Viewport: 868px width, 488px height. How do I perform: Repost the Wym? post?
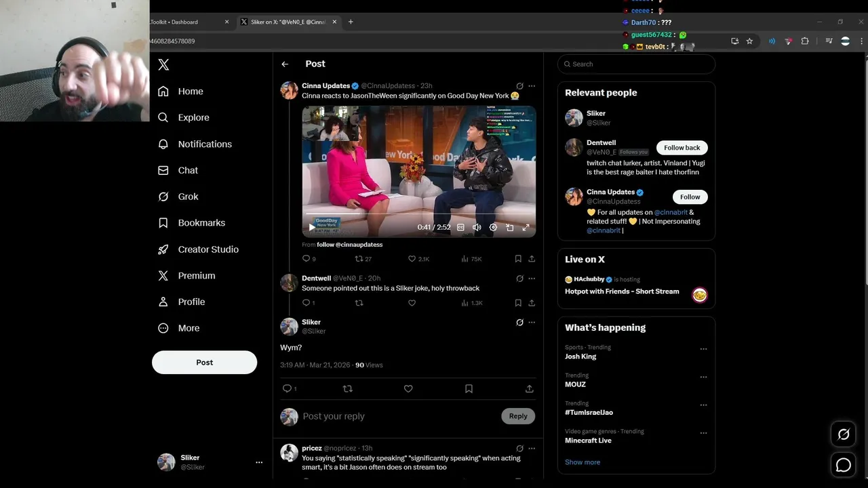[348, 389]
